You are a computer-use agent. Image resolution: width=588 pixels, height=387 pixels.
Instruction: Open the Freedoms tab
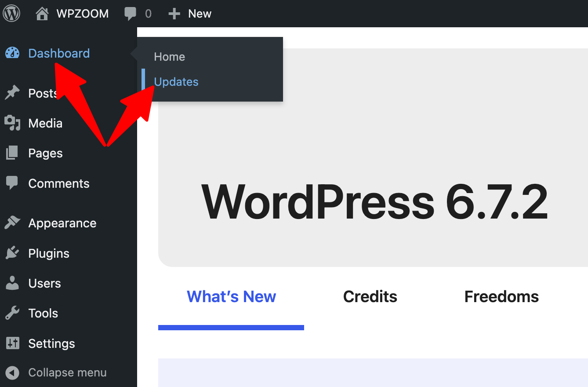point(501,296)
